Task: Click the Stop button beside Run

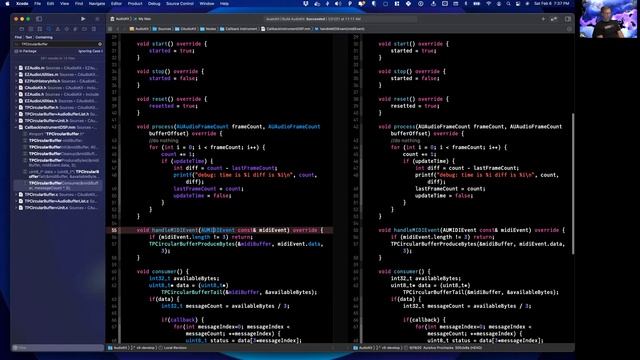Action: (x=97, y=19)
